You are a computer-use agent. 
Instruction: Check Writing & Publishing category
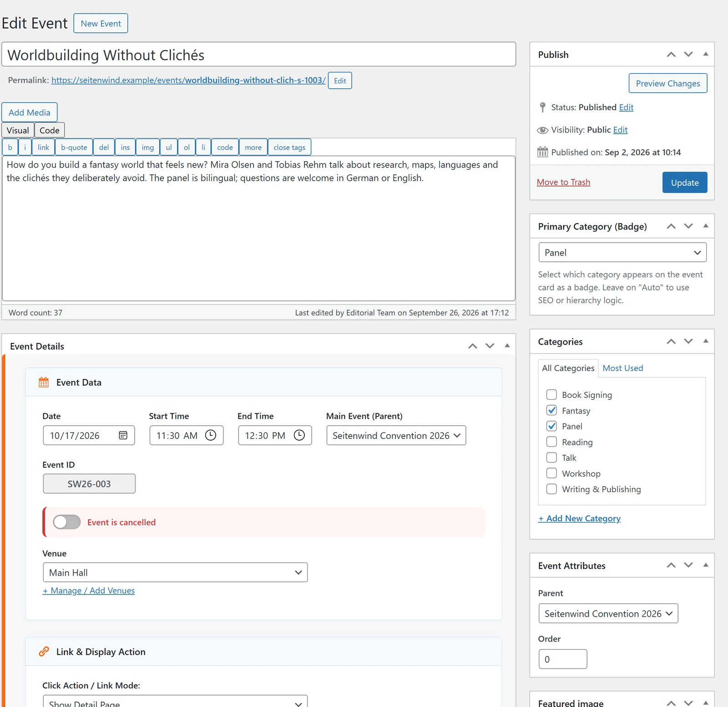[x=551, y=489]
